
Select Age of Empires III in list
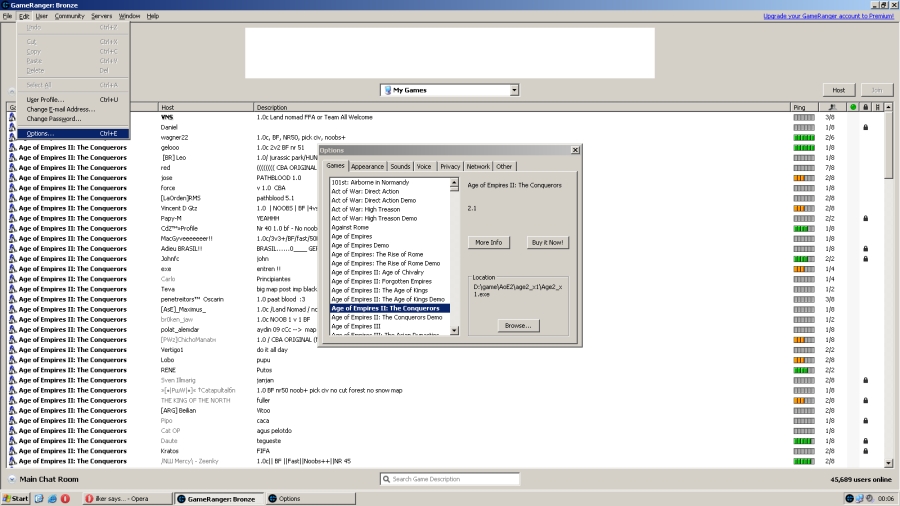click(x=390, y=326)
